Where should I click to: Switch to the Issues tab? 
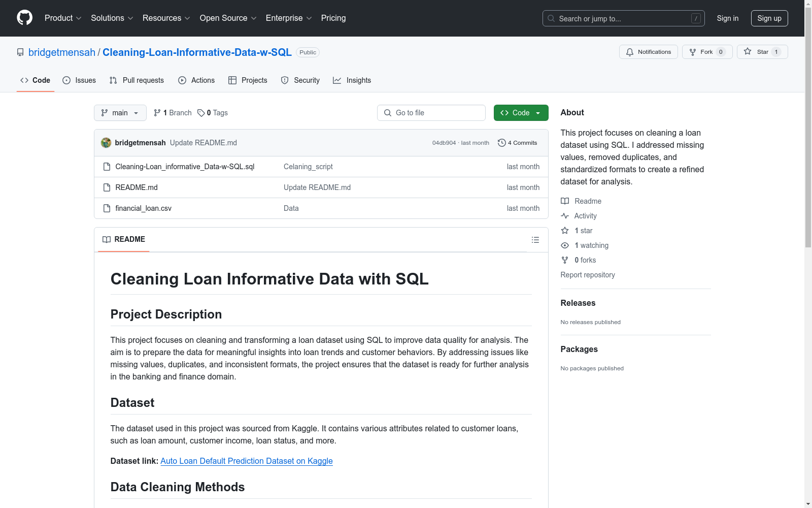click(x=79, y=80)
